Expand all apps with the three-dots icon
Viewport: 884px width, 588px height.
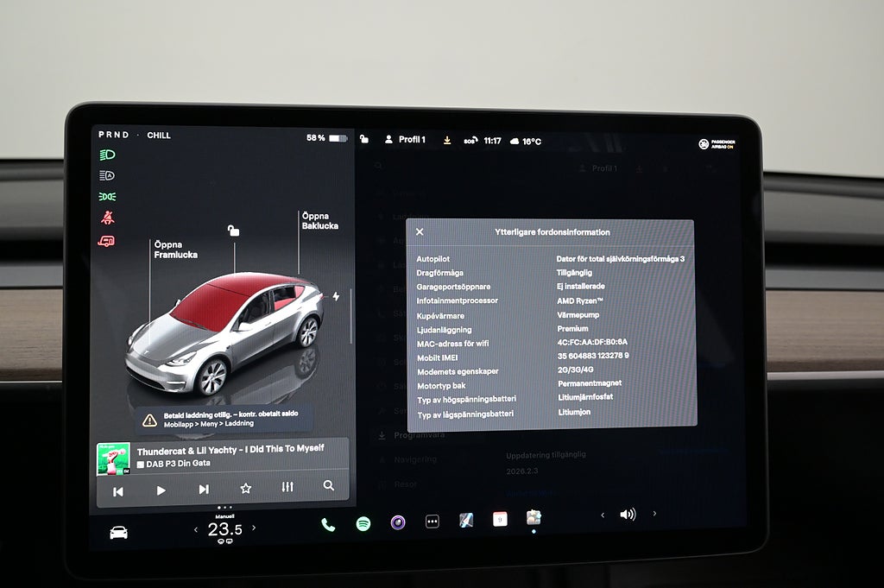(433, 522)
